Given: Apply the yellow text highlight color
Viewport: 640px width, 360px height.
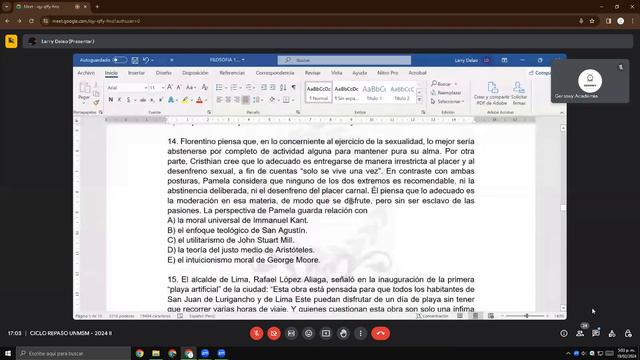Looking at the screenshot, I should (x=185, y=100).
